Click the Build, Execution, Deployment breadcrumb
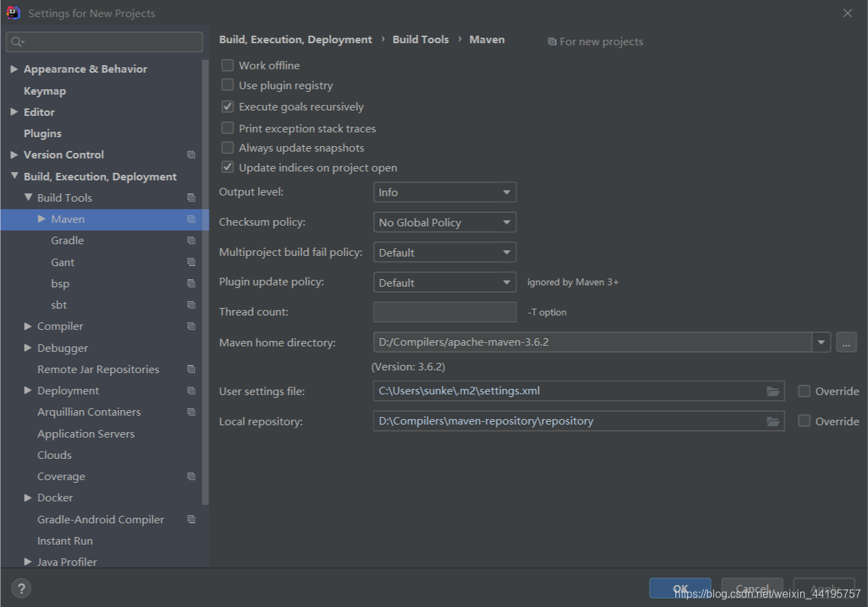The width and height of the screenshot is (868, 607). coord(296,40)
